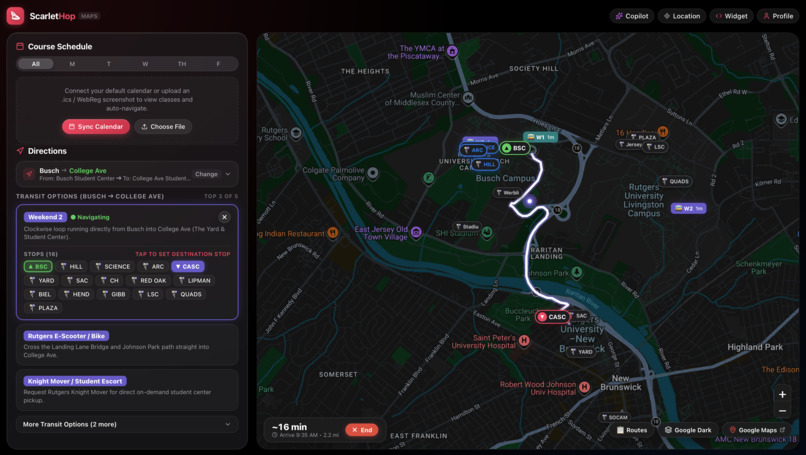The width and height of the screenshot is (806, 455).
Task: Click the route arrow icon beside Busch
Action: (x=29, y=174)
